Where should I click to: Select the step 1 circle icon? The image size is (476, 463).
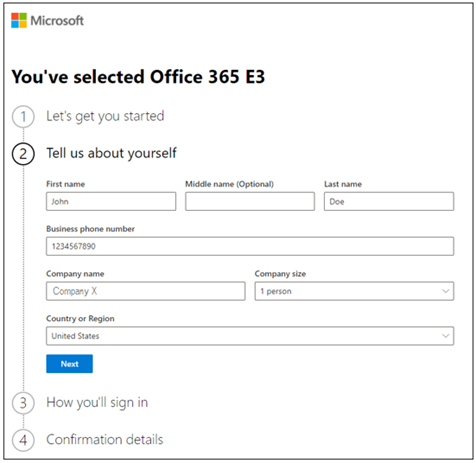click(23, 117)
